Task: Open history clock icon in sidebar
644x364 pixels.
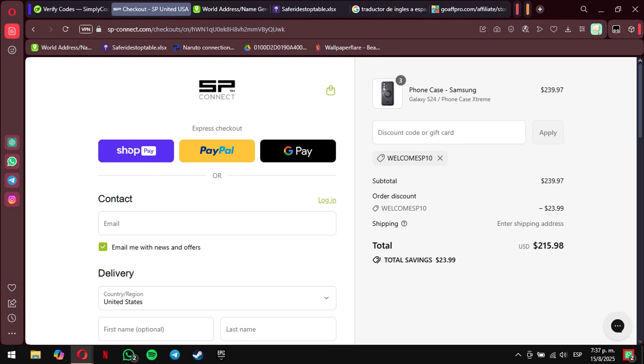Action: [12, 318]
